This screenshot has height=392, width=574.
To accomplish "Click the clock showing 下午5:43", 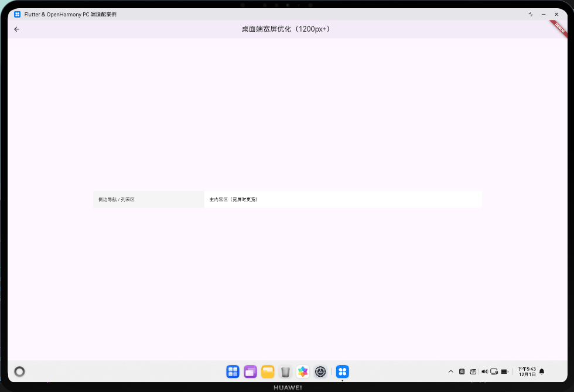I will (x=526, y=371).
